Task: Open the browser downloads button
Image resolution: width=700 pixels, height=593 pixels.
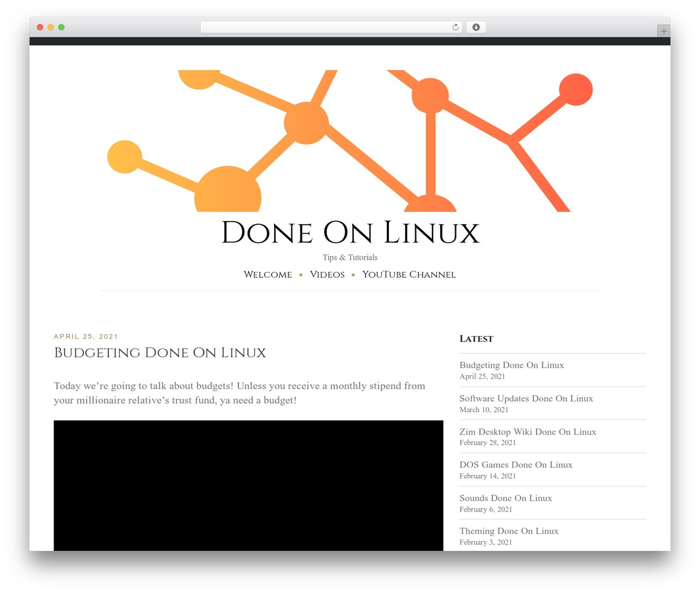Action: 476,27
